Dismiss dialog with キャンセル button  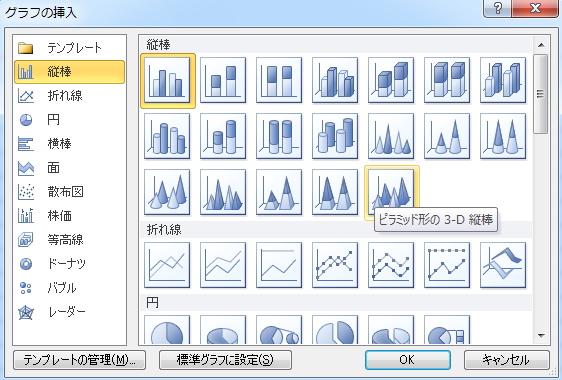(506, 360)
